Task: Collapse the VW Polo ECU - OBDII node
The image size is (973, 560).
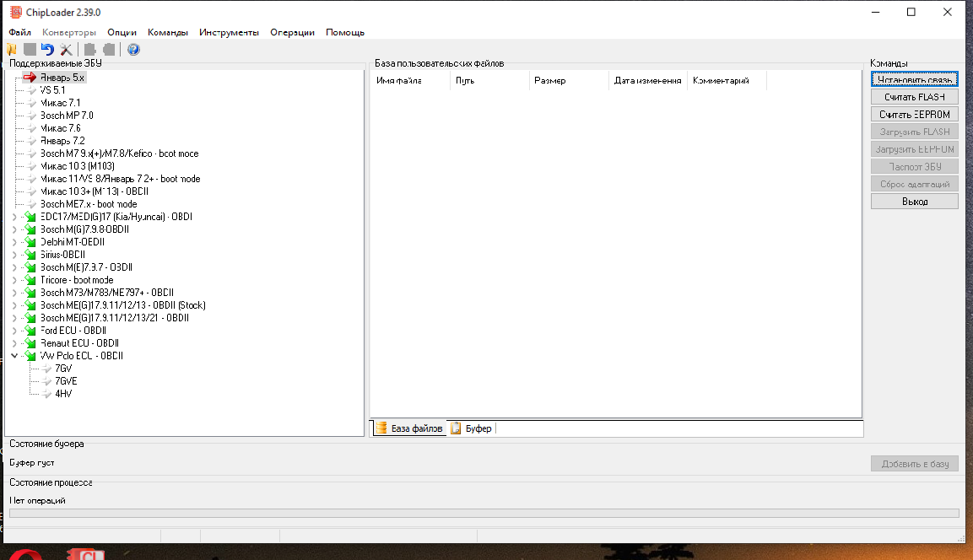Action: pyautogui.click(x=14, y=356)
